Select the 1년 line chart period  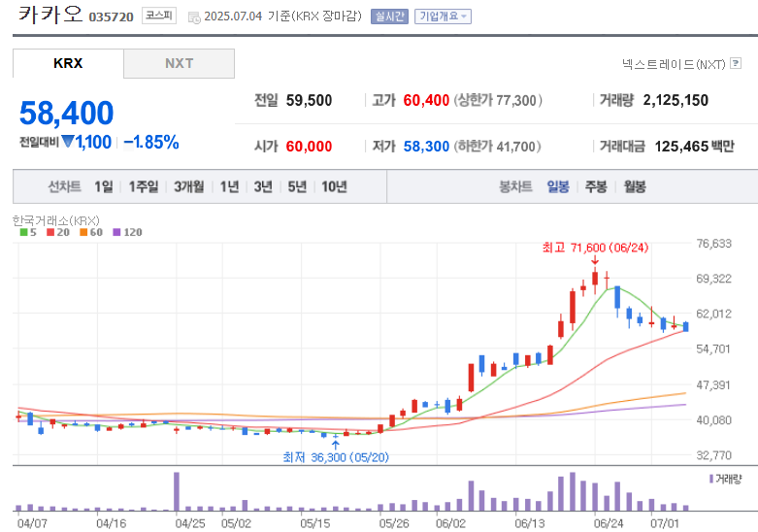230,186
